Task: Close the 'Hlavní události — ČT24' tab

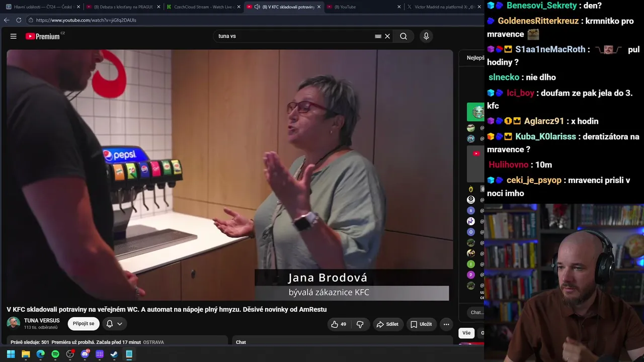Action: tap(78, 7)
